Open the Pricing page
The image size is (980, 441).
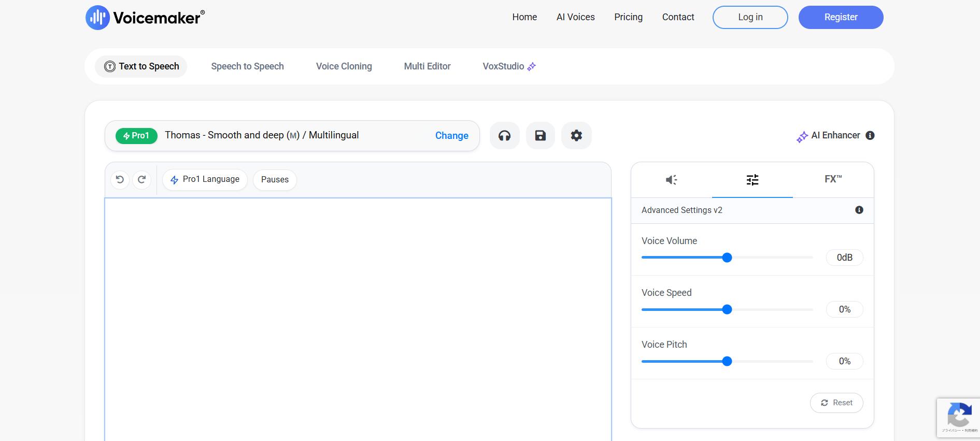(628, 17)
